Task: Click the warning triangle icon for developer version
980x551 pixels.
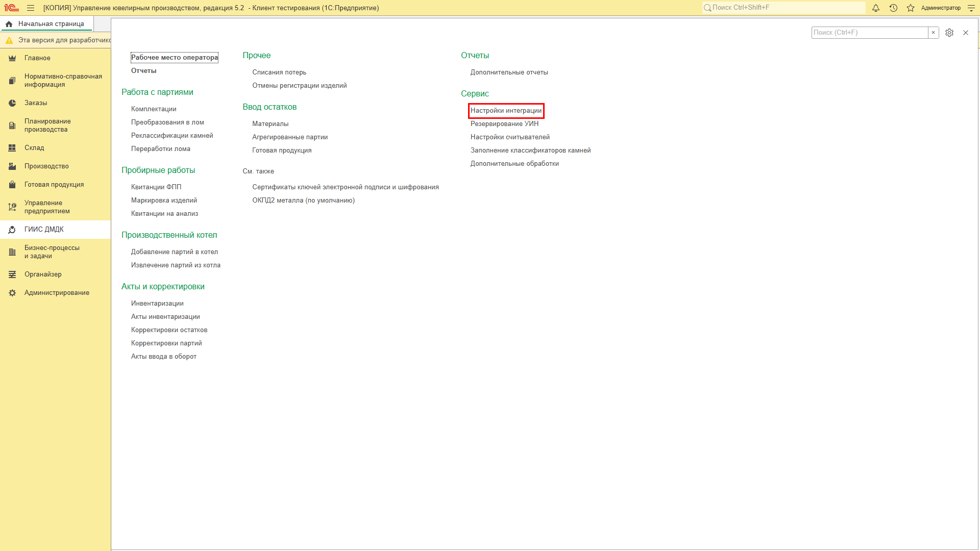Action: pyautogui.click(x=9, y=40)
